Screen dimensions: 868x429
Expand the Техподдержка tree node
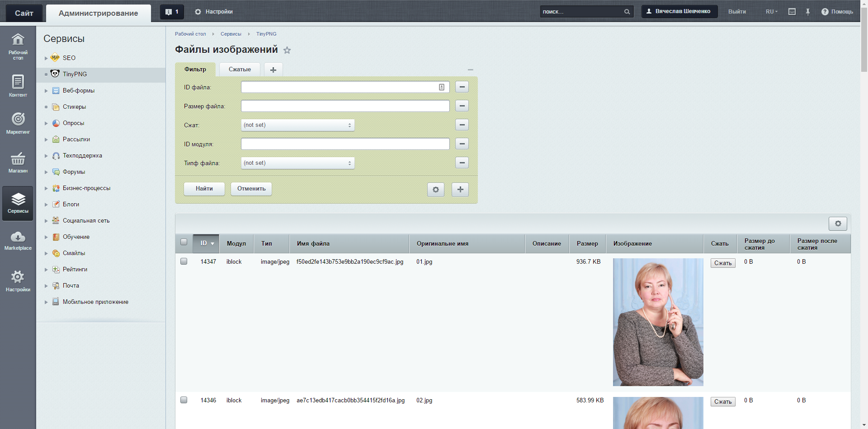[46, 156]
